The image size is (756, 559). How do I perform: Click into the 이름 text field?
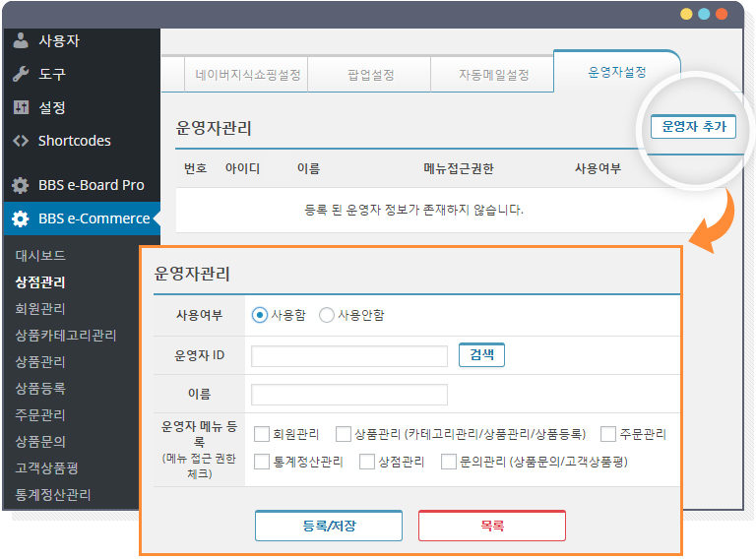349,395
